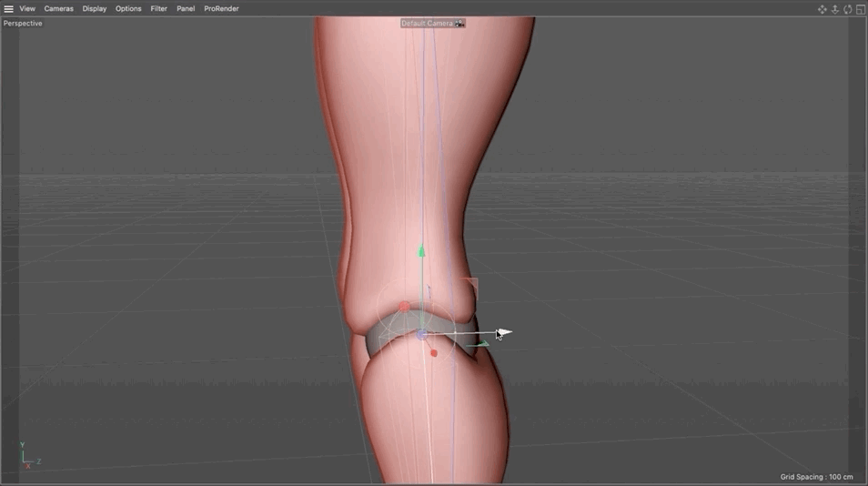Click the Default Camera label

(427, 24)
